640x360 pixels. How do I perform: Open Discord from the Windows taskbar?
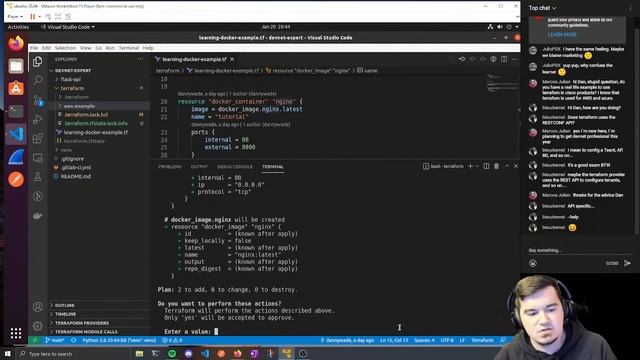coord(189,353)
